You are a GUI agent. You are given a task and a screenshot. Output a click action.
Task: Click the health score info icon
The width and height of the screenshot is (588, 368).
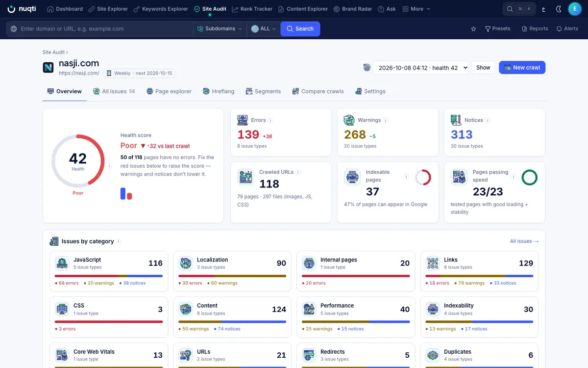coord(109,166)
